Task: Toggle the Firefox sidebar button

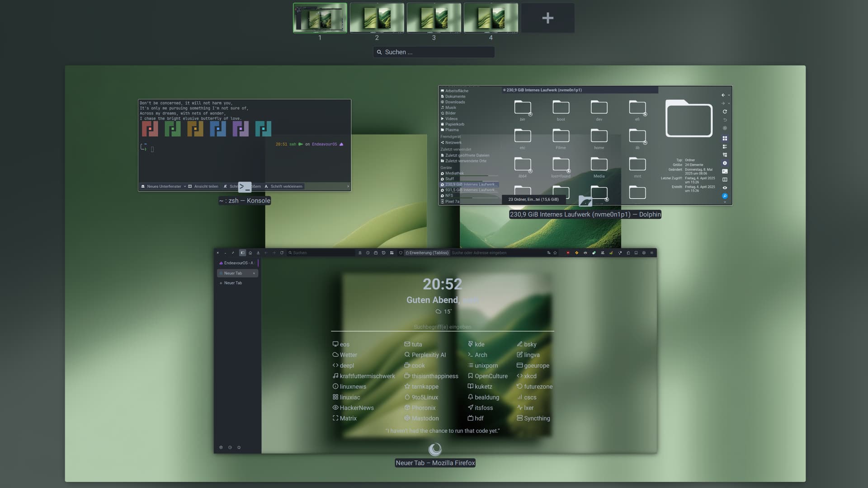Action: click(243, 253)
